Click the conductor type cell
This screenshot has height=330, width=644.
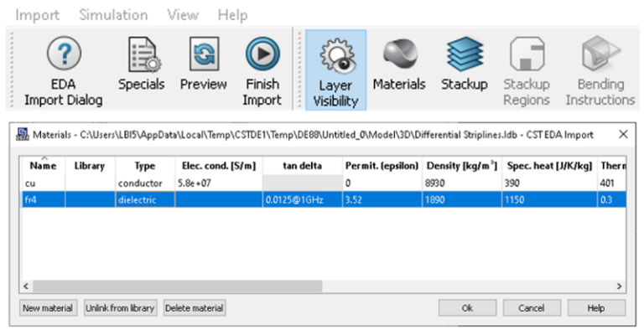point(145,183)
